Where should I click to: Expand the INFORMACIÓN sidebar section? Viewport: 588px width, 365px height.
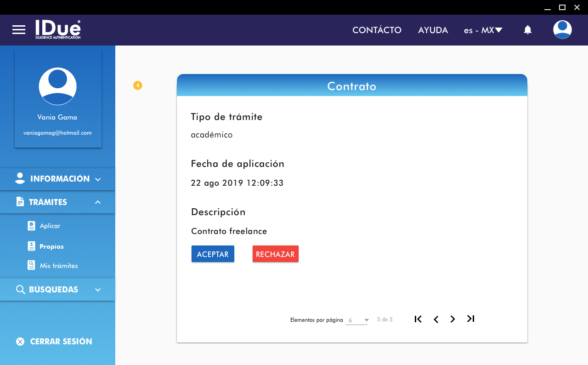[x=57, y=179]
